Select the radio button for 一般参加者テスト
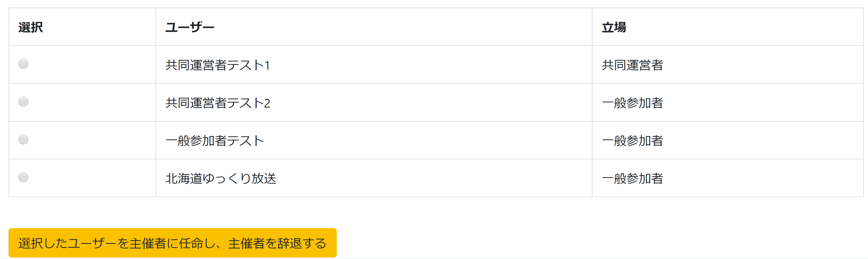Image resolution: width=868 pixels, height=259 pixels. pos(23,140)
